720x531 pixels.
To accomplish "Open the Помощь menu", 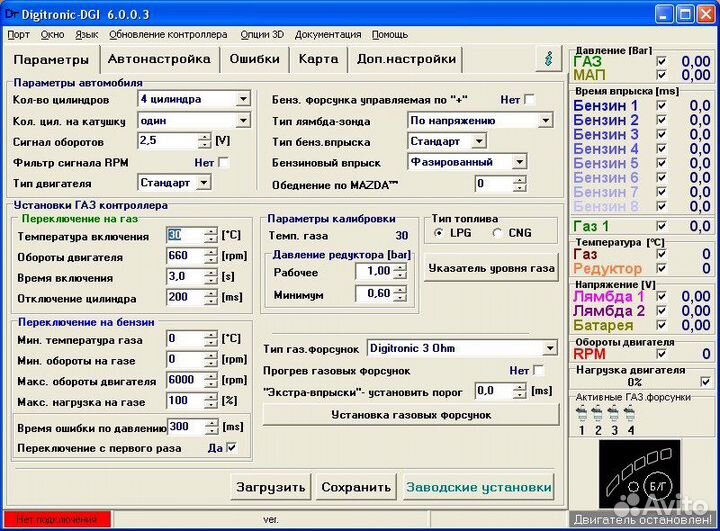I will tap(390, 34).
